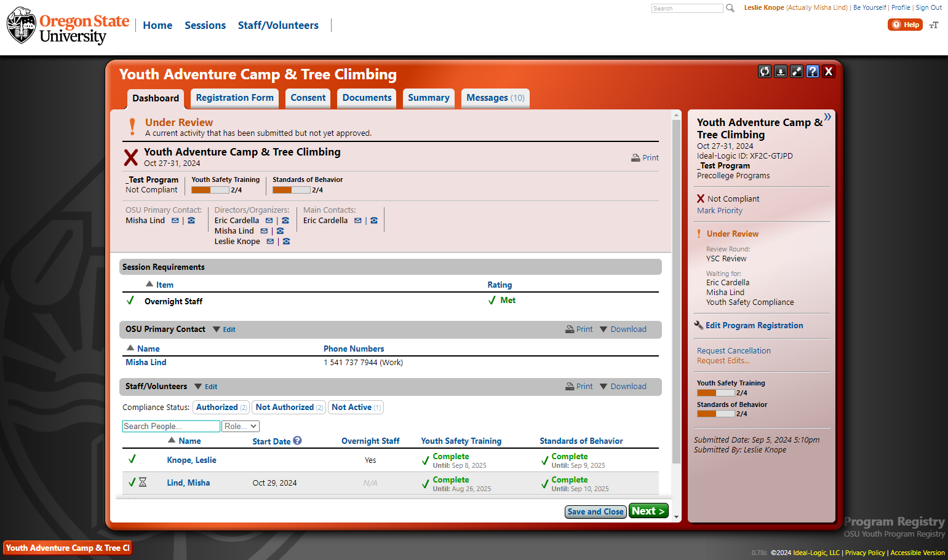Open the Download menu in Staff/Volunteers bar
948x560 pixels.
(x=623, y=387)
